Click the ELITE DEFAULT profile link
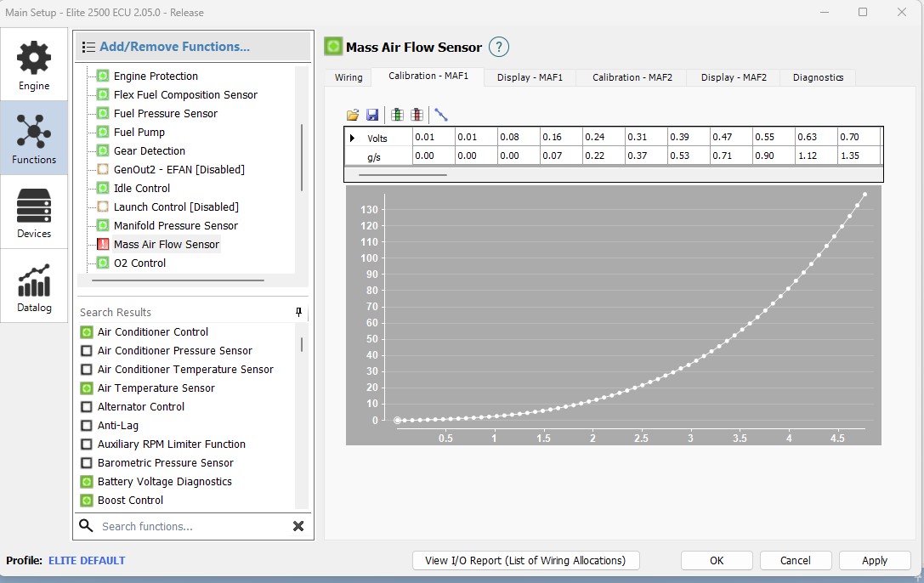This screenshot has height=583, width=924. coord(87,561)
